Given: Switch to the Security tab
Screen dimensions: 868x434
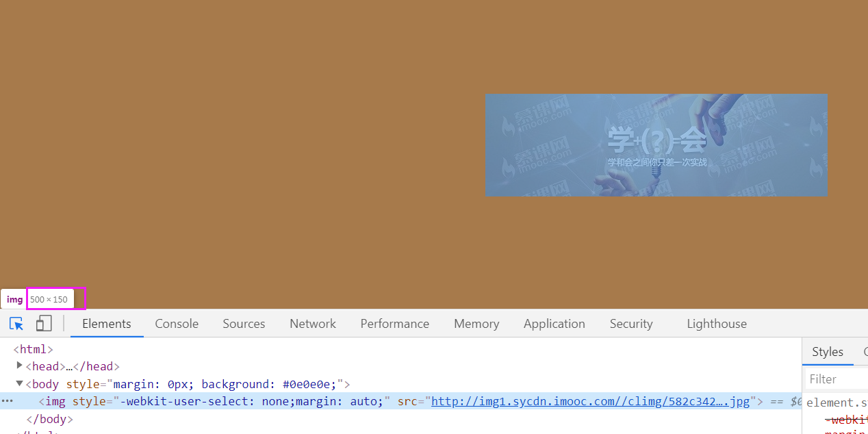Looking at the screenshot, I should [631, 324].
